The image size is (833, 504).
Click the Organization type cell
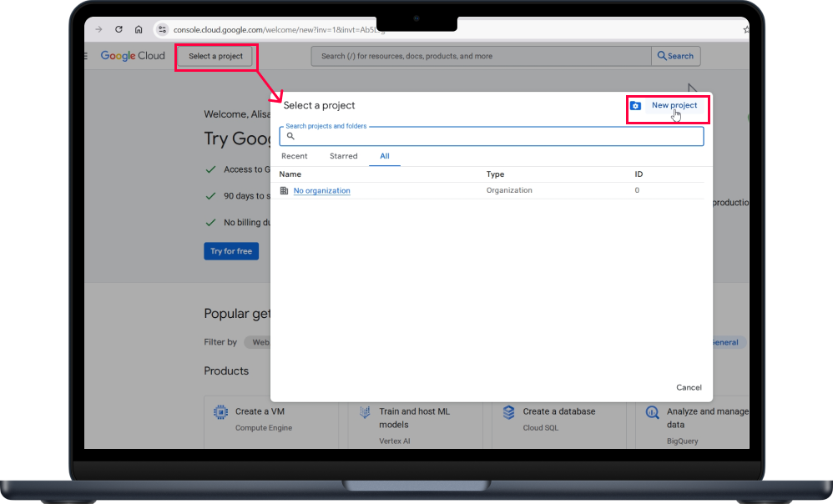(509, 190)
